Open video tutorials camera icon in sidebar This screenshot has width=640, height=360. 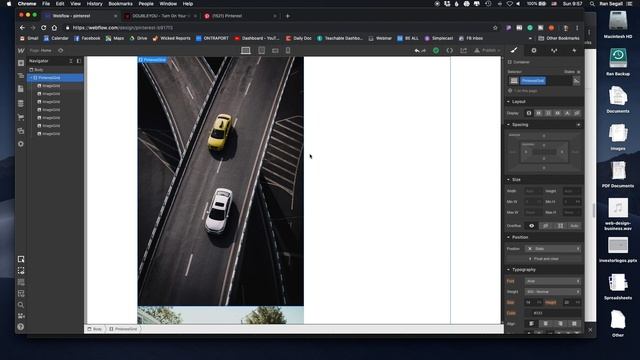tap(21, 316)
